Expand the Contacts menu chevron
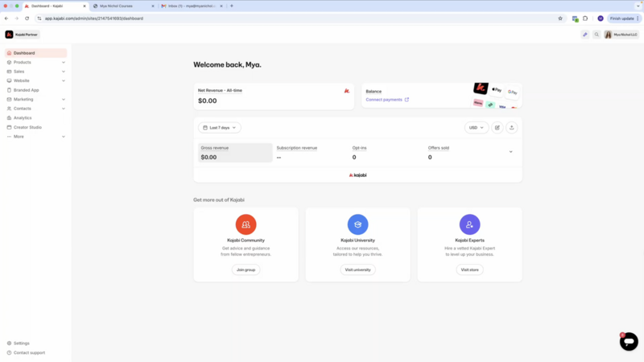Screen dimensions: 644x362 tap(64, 109)
